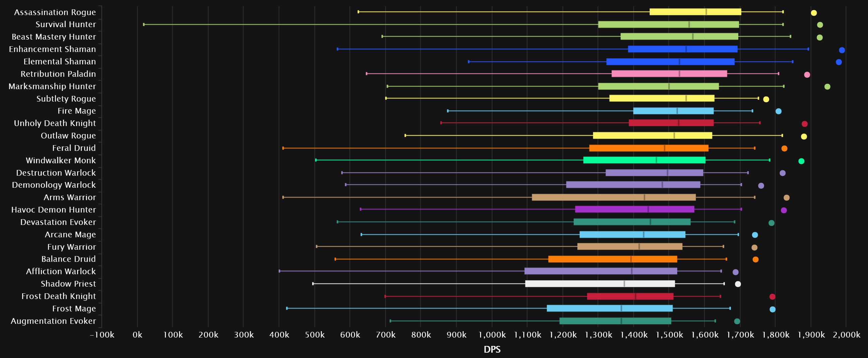
Task: Click the Windwalker Monk box bar
Action: point(644,160)
